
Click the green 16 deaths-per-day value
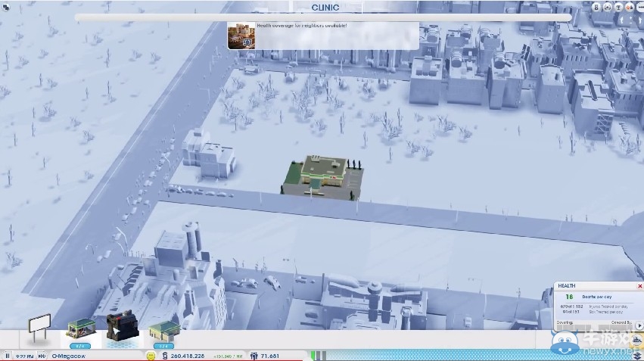click(x=569, y=297)
